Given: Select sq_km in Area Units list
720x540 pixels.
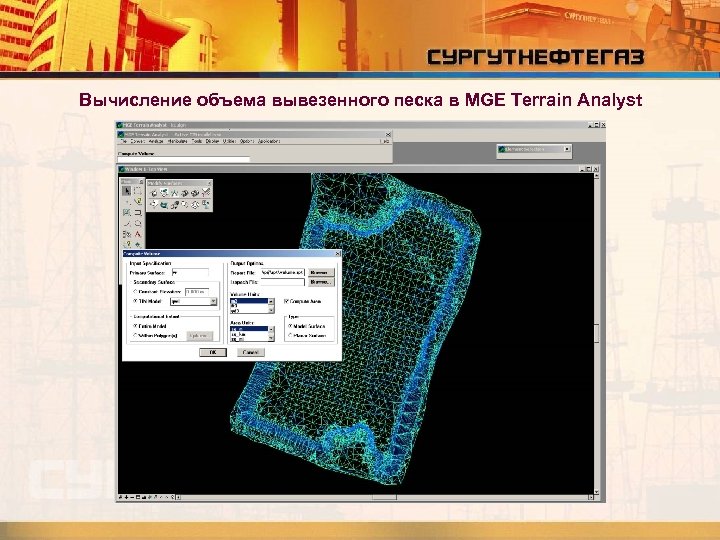Looking at the screenshot, I should [x=249, y=334].
